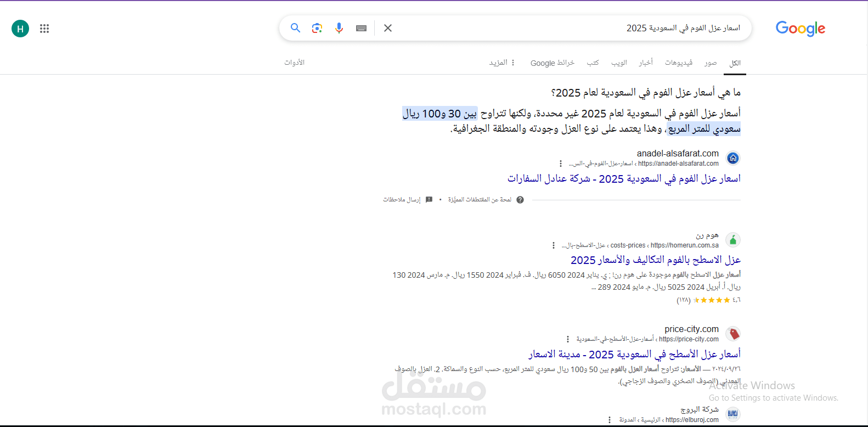Click the anadel-alsafarat site favicon
The height and width of the screenshot is (427, 868).
point(733,158)
